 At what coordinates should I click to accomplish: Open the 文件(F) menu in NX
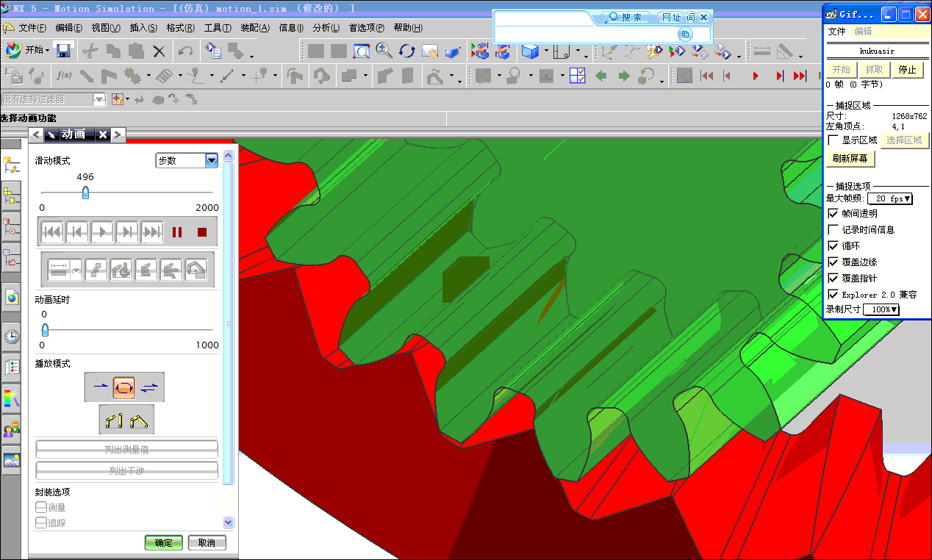pos(32,28)
